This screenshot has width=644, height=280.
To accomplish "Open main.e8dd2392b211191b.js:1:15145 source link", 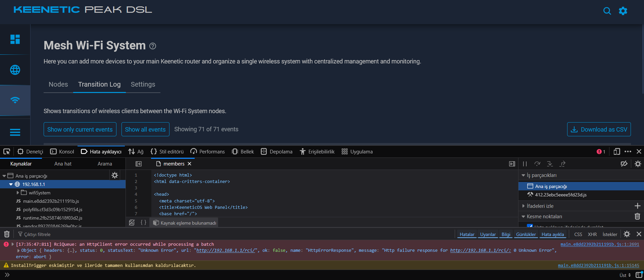I will 598,265.
